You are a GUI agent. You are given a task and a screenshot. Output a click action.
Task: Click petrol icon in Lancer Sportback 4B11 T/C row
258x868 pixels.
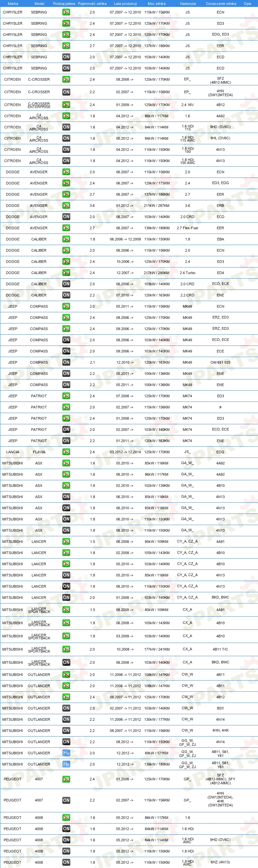pyautogui.click(x=66, y=649)
